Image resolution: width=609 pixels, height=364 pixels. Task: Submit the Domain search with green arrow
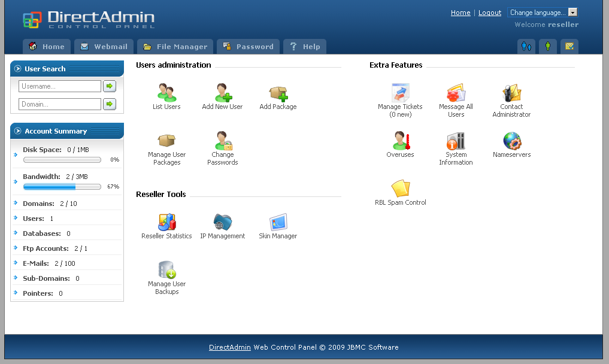point(110,104)
